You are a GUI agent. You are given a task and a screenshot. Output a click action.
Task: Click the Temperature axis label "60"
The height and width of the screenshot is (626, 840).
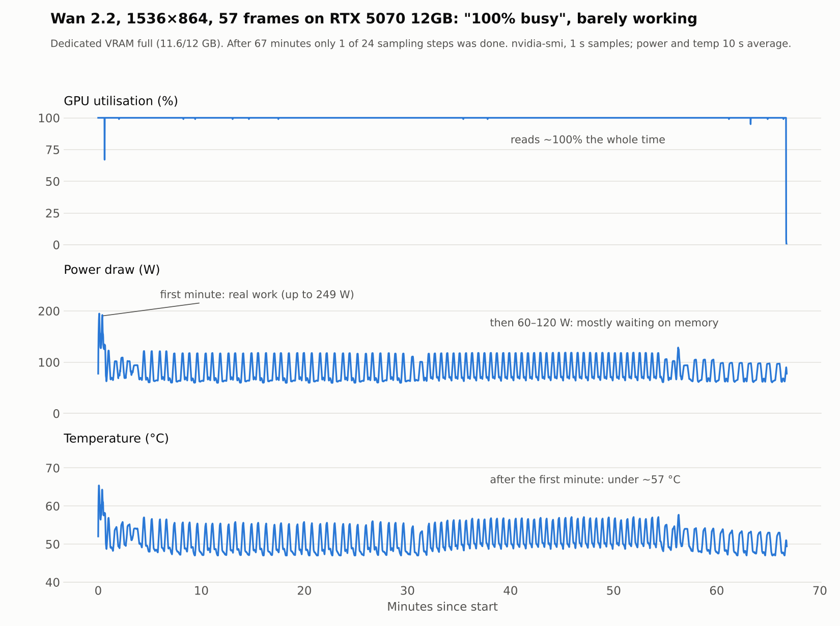pos(52,506)
